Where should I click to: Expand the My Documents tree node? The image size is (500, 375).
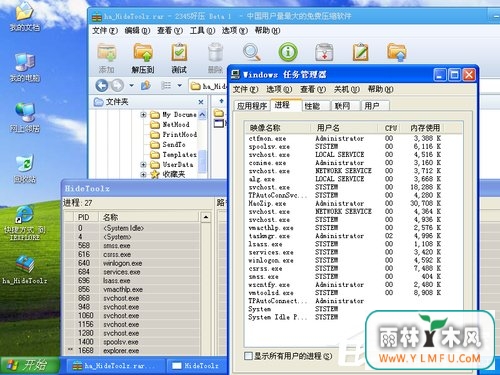143,115
